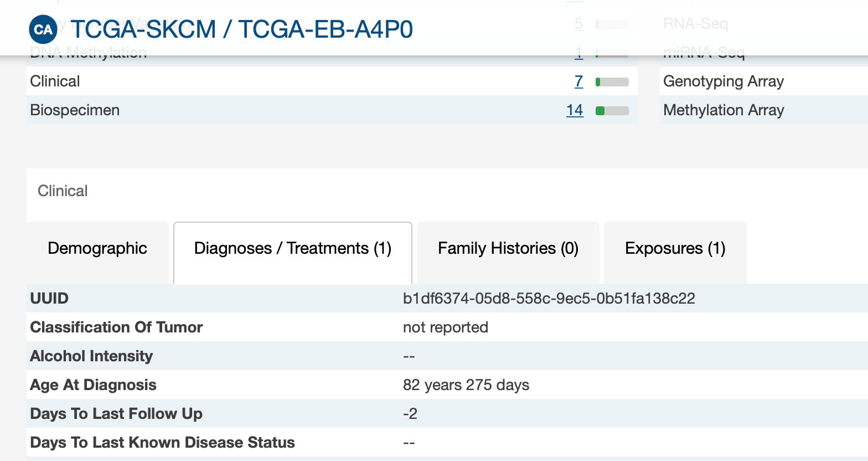Select the Genotyping Array row

coord(764,81)
